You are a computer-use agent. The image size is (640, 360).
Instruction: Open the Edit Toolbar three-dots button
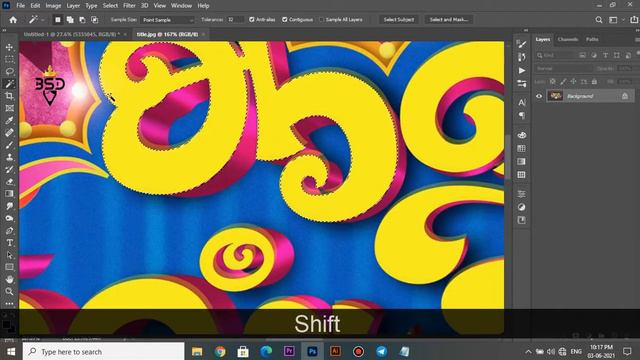[x=9, y=304]
